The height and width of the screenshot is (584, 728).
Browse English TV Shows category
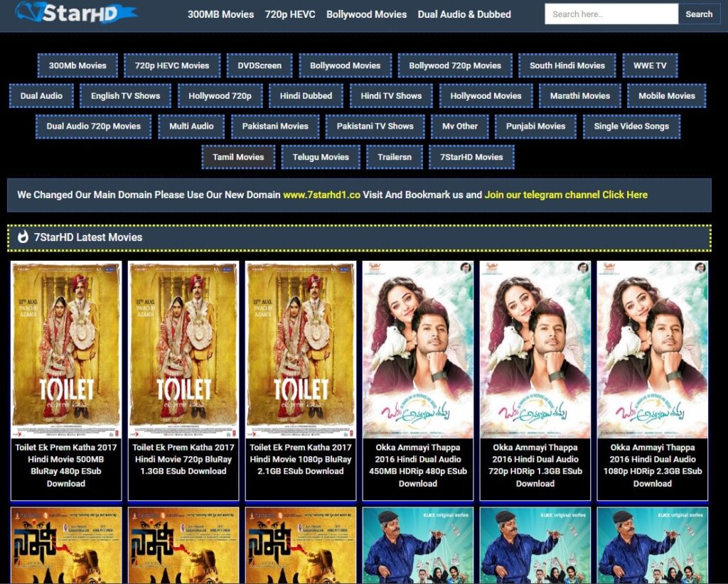pos(125,95)
